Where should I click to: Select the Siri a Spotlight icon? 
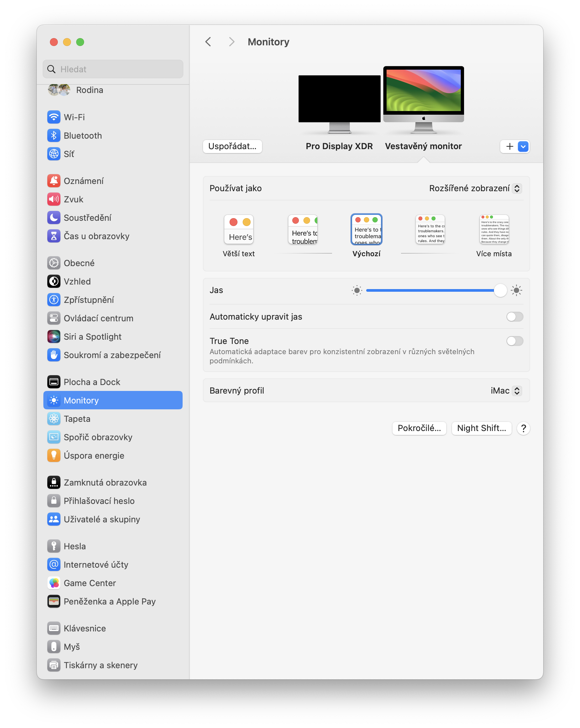(54, 336)
